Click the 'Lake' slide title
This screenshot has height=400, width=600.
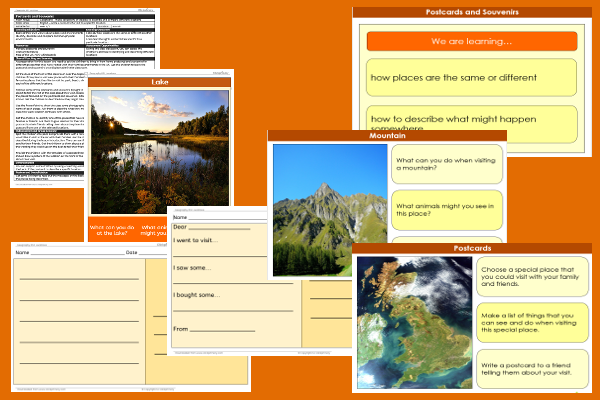pos(160,82)
